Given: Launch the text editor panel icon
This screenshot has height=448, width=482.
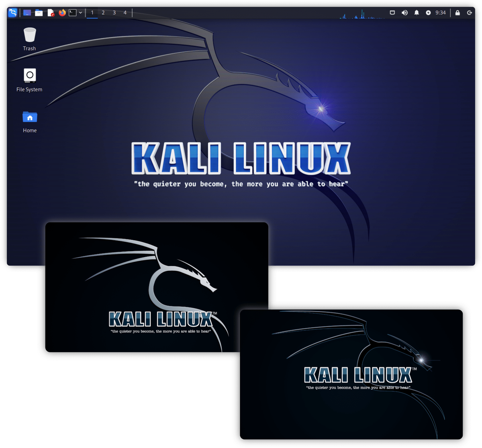Looking at the screenshot, I should coord(51,13).
